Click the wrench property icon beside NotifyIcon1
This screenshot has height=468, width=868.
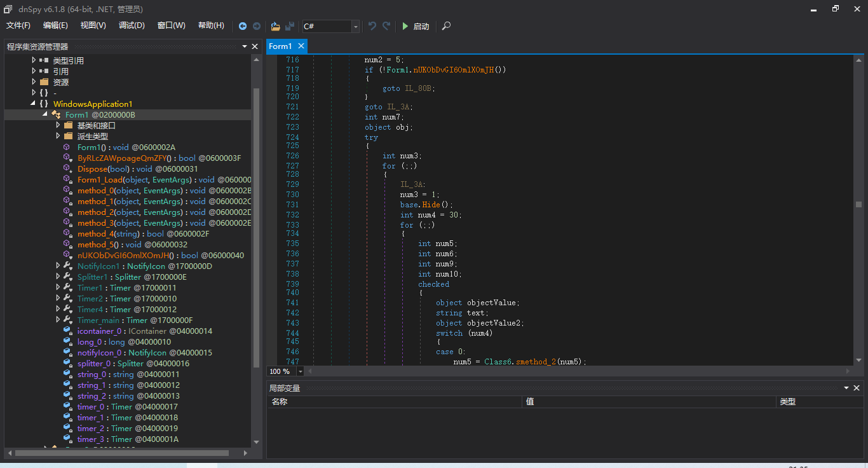[x=67, y=266]
